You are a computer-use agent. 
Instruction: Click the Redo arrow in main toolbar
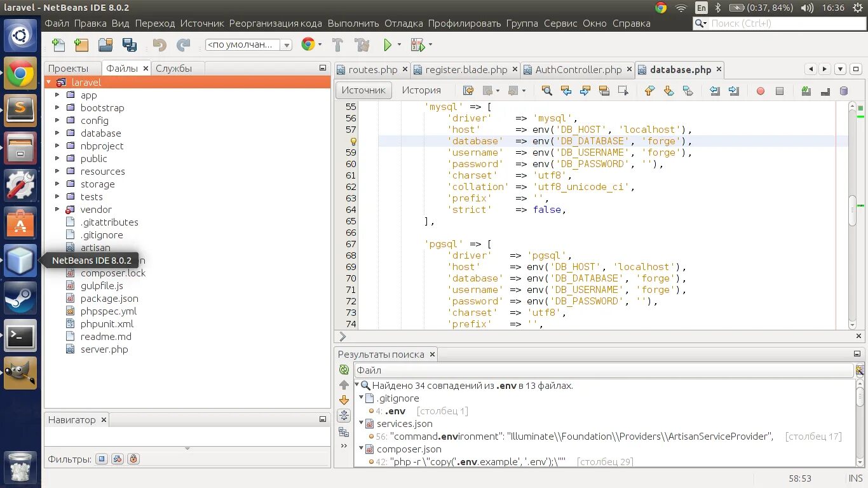pos(184,45)
